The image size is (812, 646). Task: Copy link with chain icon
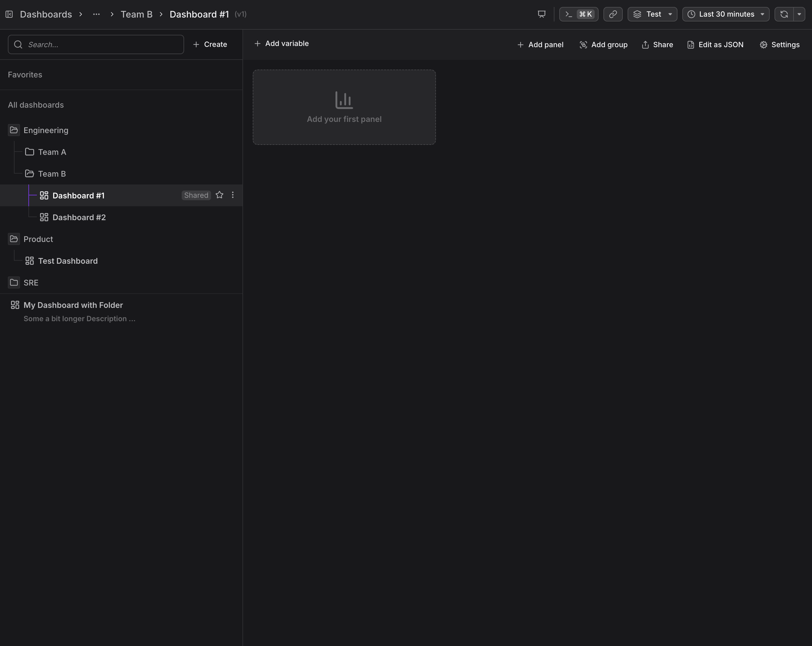click(613, 14)
